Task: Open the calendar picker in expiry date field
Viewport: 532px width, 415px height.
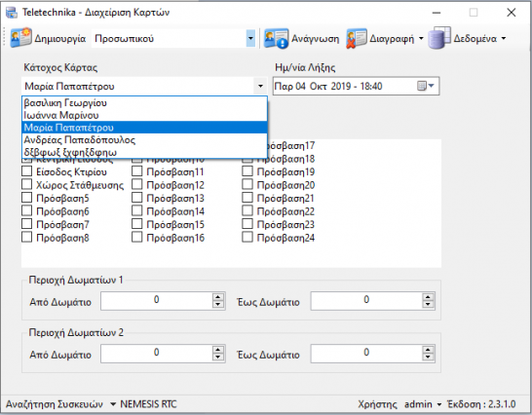Action: [x=426, y=86]
